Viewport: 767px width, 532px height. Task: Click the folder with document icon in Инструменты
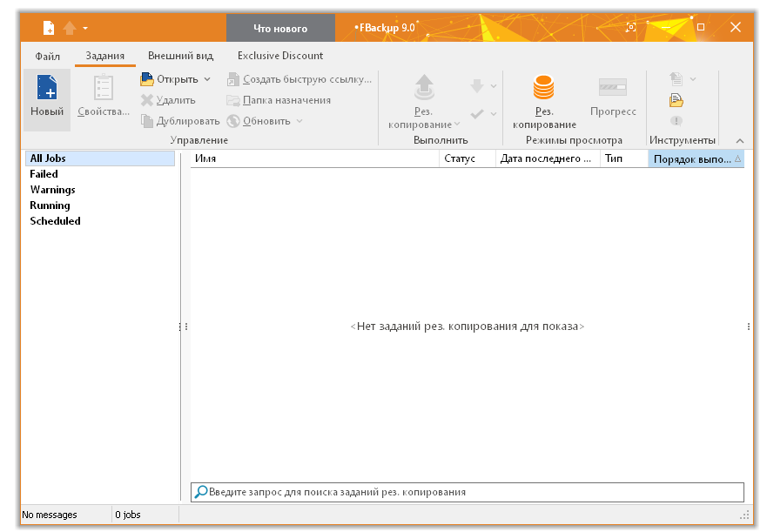tap(676, 100)
